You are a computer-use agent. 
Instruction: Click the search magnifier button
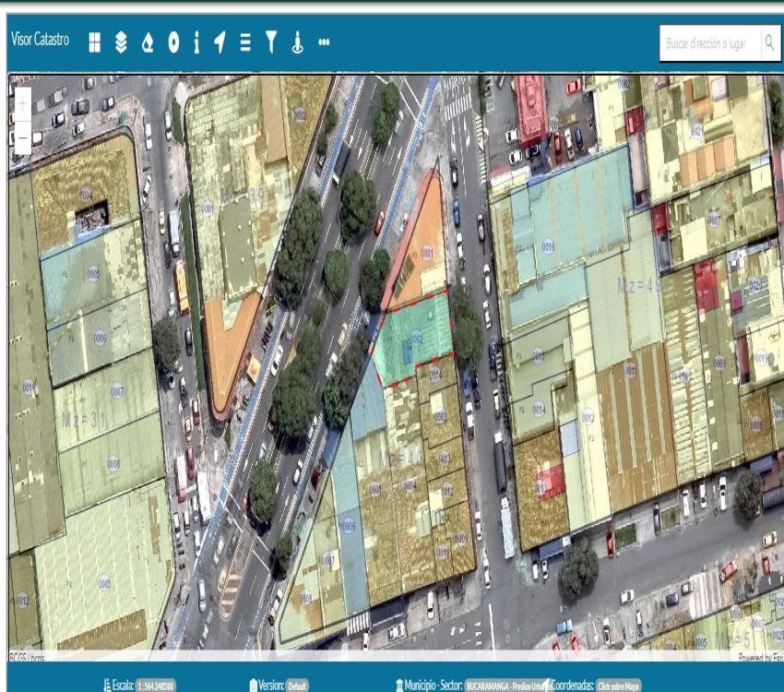pyautogui.click(x=769, y=43)
